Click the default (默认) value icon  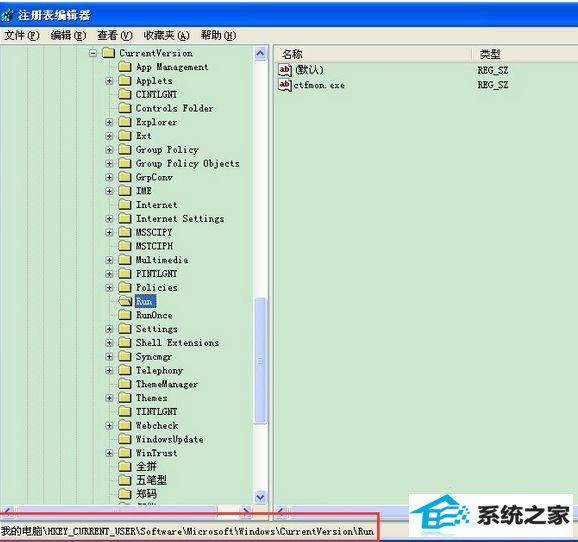coord(285,69)
